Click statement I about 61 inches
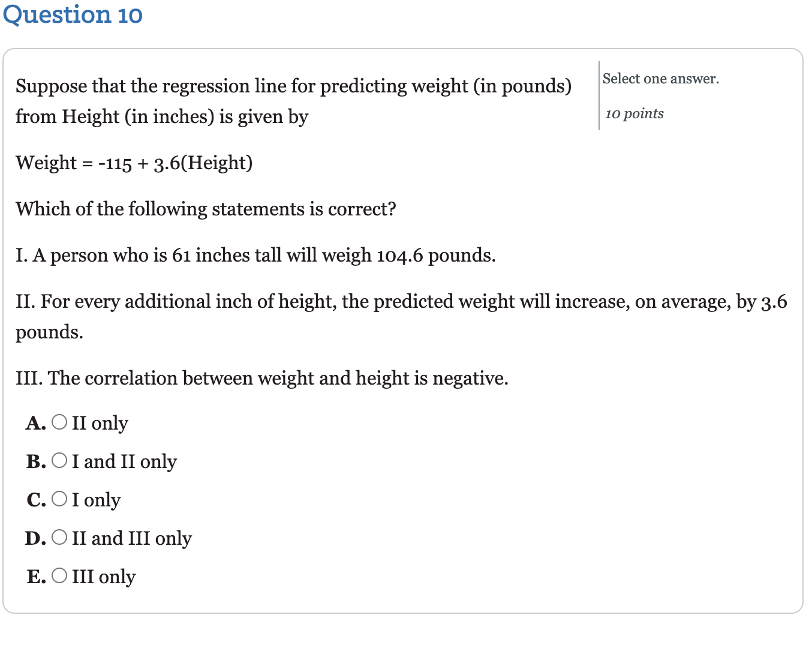 [x=255, y=256]
